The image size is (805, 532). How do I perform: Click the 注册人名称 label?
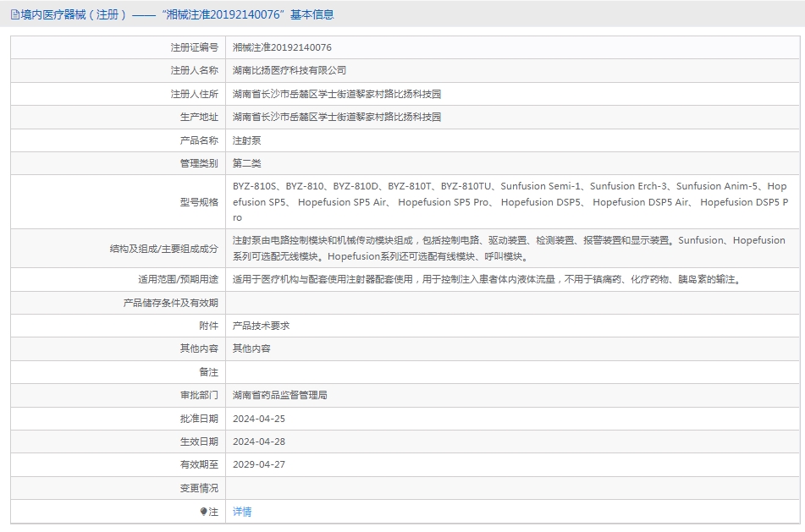(195, 70)
